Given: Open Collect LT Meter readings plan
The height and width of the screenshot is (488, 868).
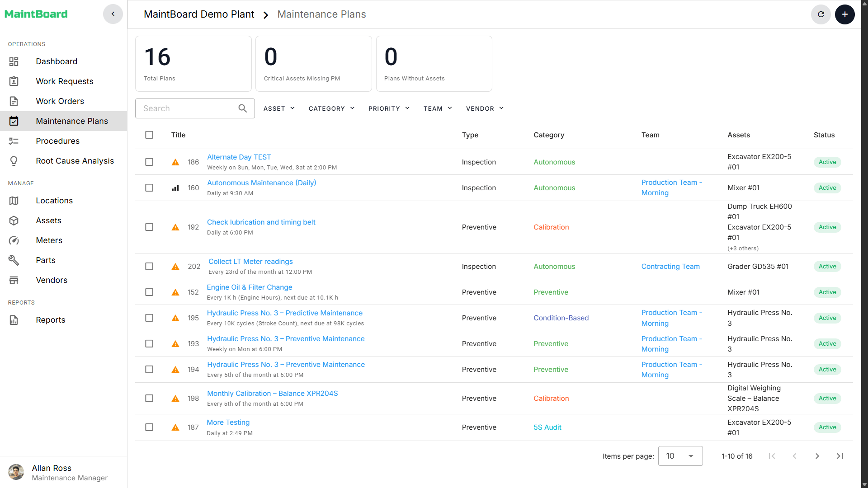Looking at the screenshot, I should coord(250,262).
